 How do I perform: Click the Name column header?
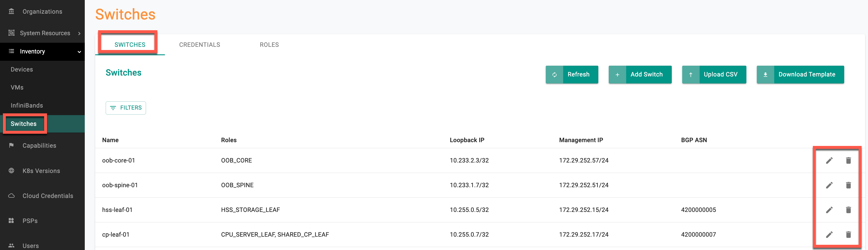pos(110,140)
